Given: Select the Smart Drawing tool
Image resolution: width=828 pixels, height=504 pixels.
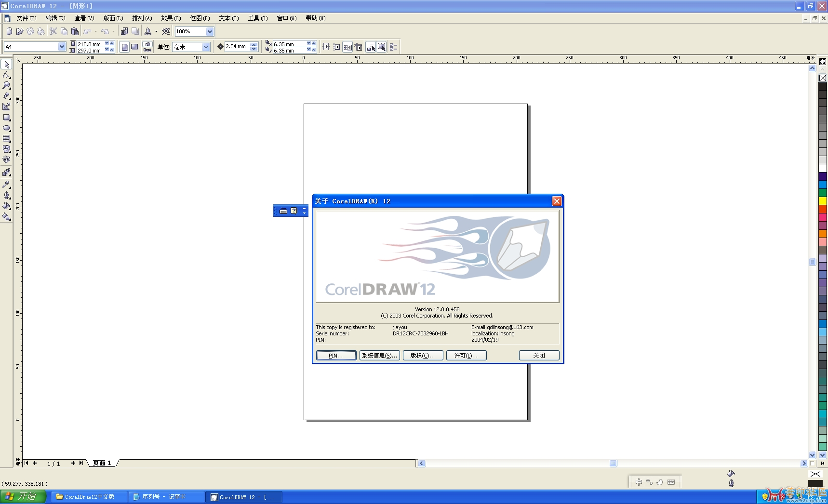Looking at the screenshot, I should (x=6, y=107).
